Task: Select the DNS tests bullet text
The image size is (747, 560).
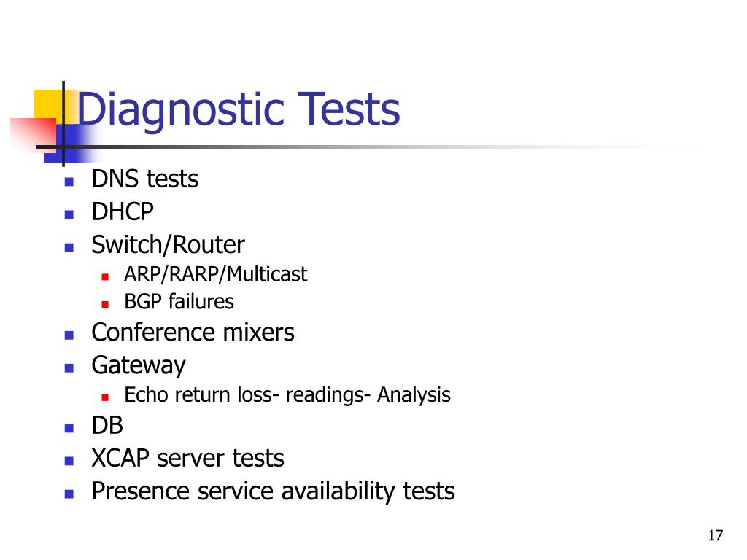Action: coord(145,179)
